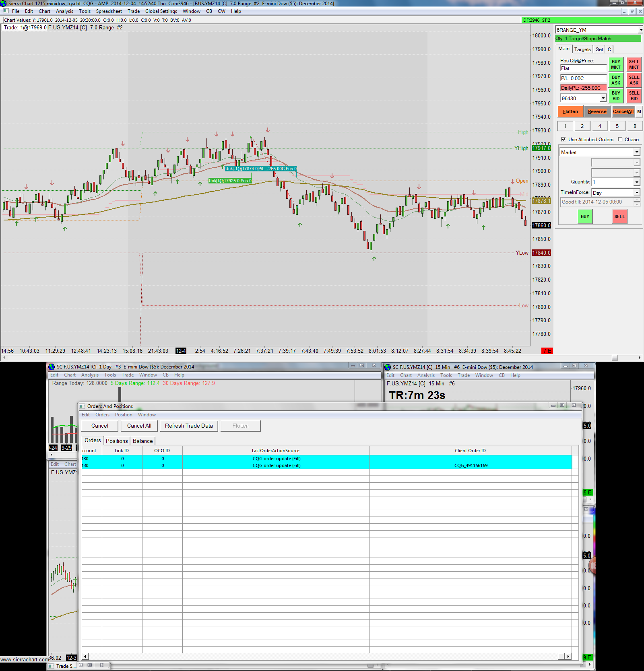Click the BUY ASK button
Viewport: 644px width, 671px height.
pos(616,80)
